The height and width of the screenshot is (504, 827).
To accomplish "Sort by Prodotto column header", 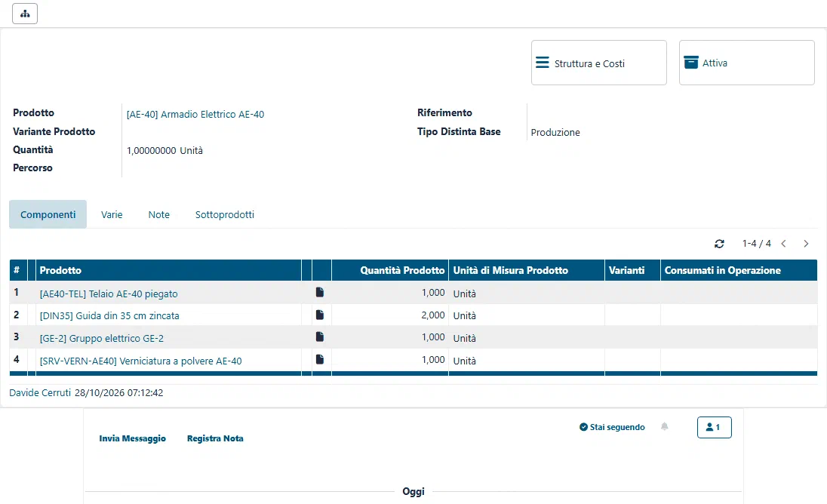I will [168, 270].
